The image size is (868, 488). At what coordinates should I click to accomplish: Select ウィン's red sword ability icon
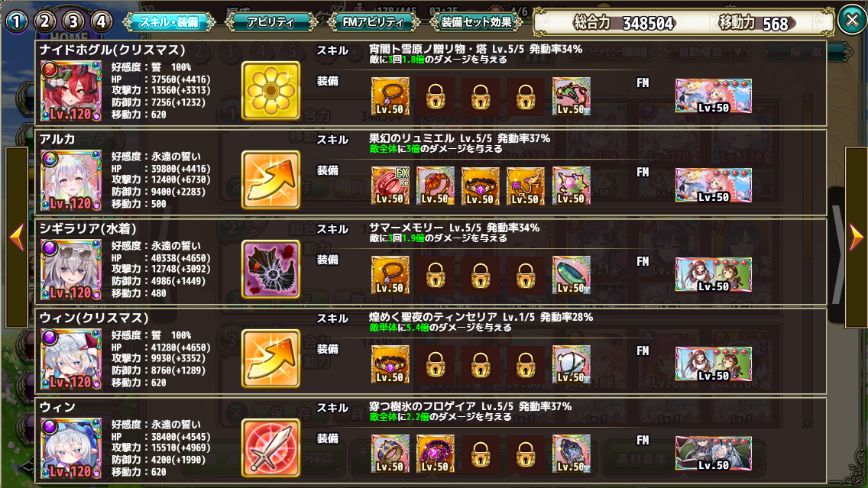click(270, 448)
